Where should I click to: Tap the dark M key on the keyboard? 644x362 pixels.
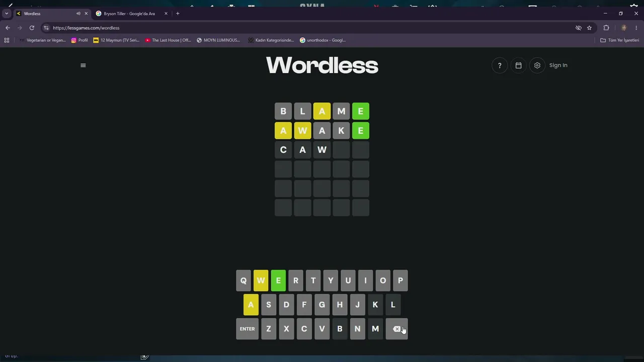pyautogui.click(x=375, y=329)
